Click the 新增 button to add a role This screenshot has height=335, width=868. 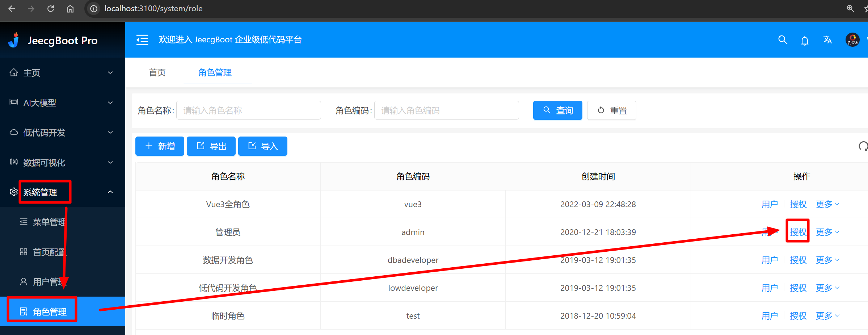coord(160,146)
